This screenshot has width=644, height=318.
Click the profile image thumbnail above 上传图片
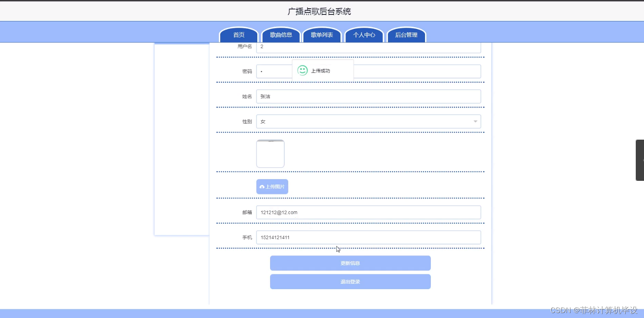(x=270, y=153)
